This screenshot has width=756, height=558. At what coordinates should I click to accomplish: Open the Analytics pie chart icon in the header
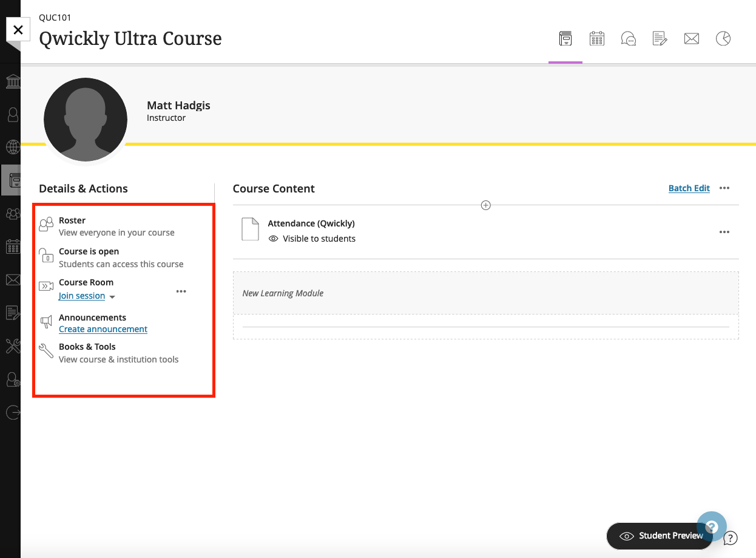(723, 39)
